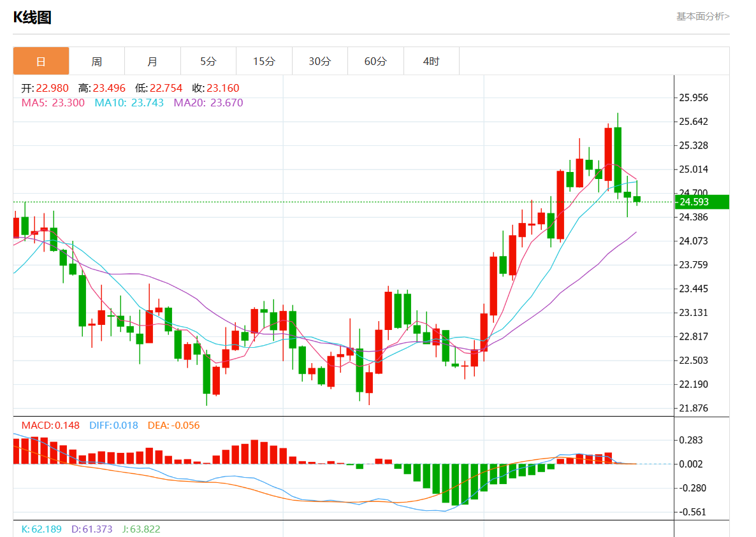The image size is (756, 537).
Task: Click the 25.014 price axis label
Action: click(x=694, y=169)
